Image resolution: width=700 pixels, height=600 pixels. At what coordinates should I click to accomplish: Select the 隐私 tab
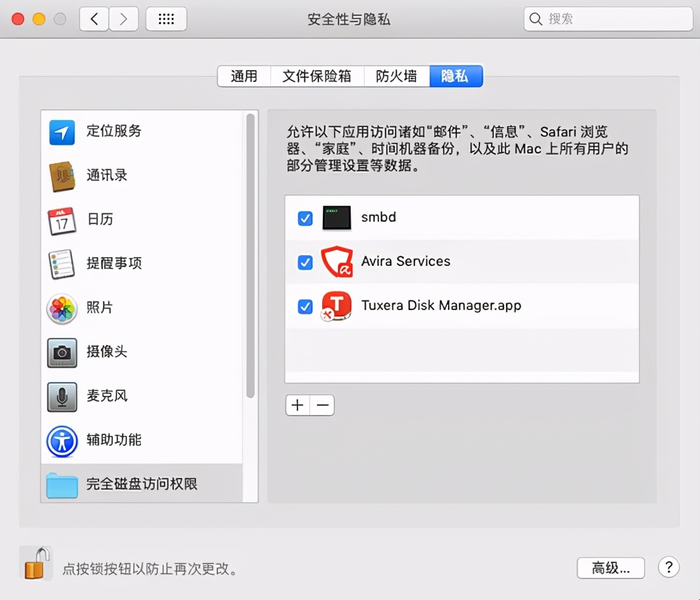coord(456,76)
